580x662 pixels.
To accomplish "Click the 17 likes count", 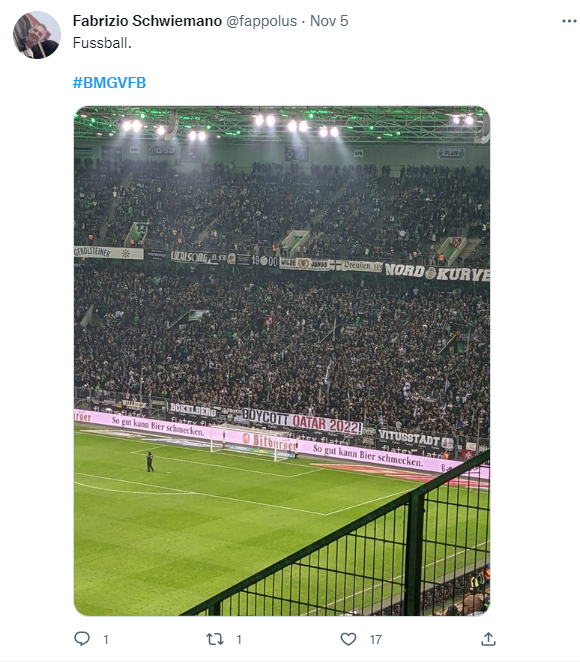I will pos(376,639).
